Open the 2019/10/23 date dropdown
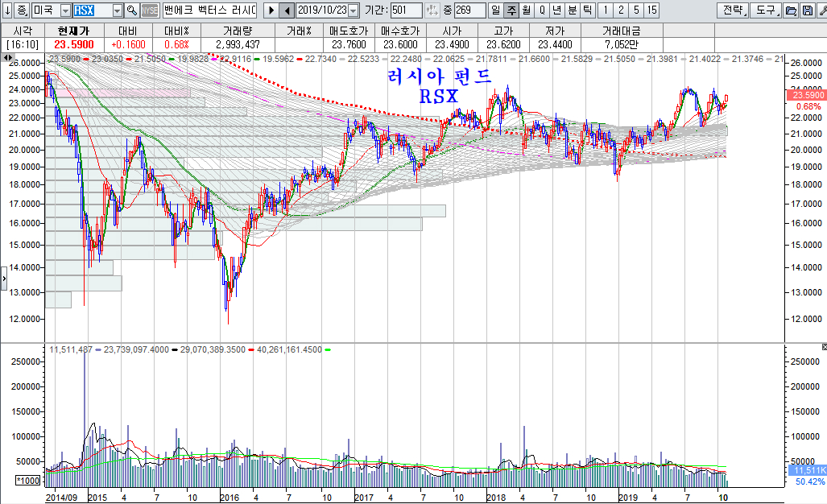827x504 pixels. coord(354,10)
